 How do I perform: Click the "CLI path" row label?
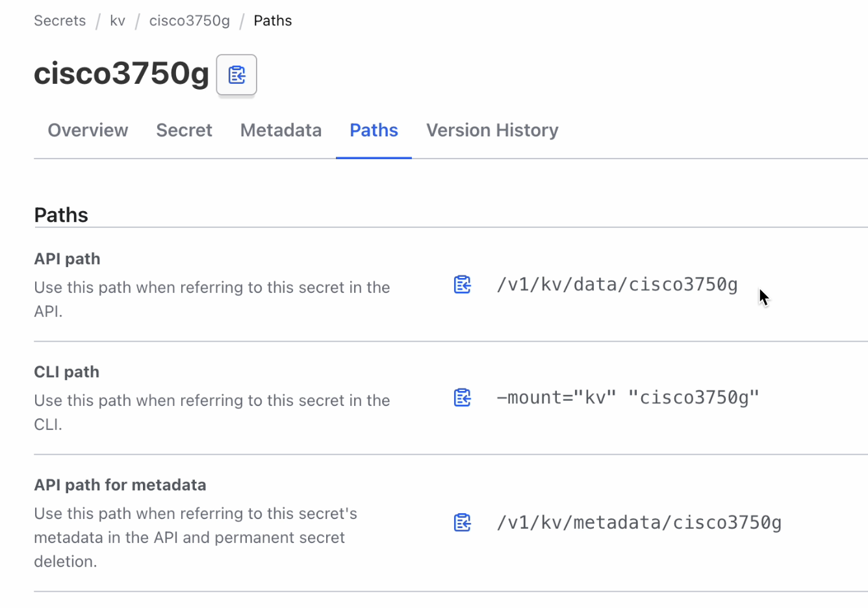pyautogui.click(x=67, y=372)
